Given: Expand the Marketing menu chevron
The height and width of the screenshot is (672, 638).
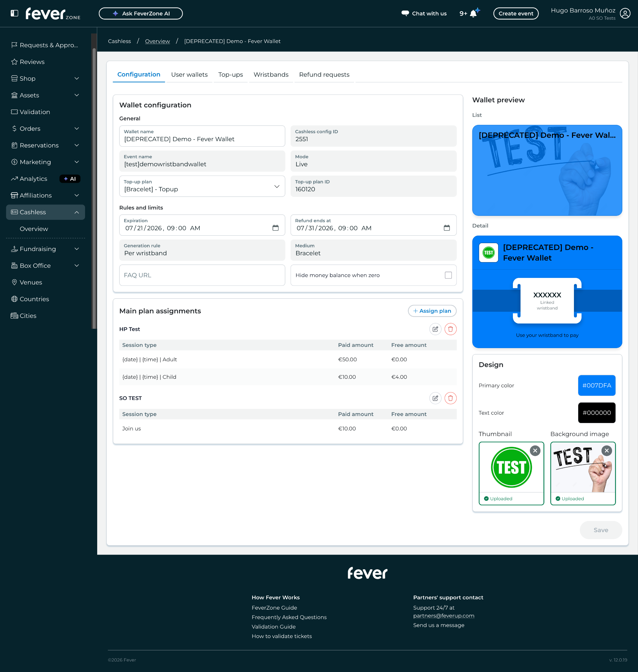Looking at the screenshot, I should (77, 162).
